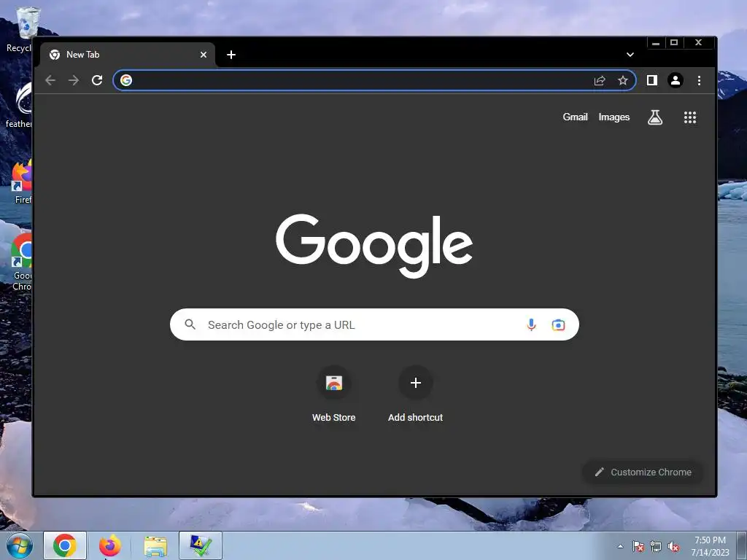
Task: Select the Google Chrome desktop shortcut
Action: click(21, 262)
